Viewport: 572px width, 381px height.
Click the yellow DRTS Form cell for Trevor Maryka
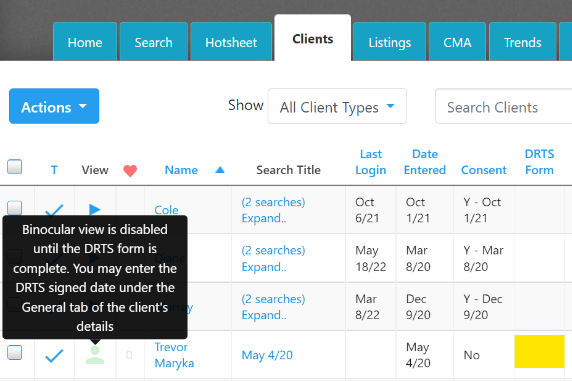click(x=539, y=351)
